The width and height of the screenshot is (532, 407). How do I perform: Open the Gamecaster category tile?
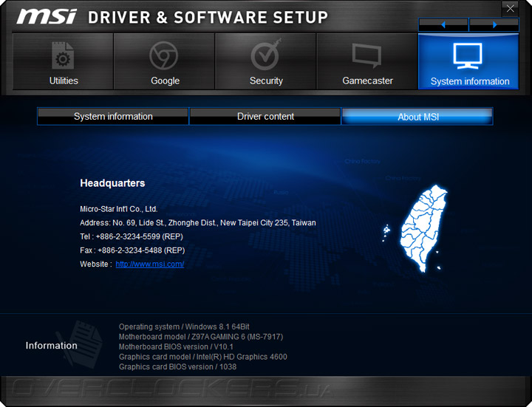point(367,61)
